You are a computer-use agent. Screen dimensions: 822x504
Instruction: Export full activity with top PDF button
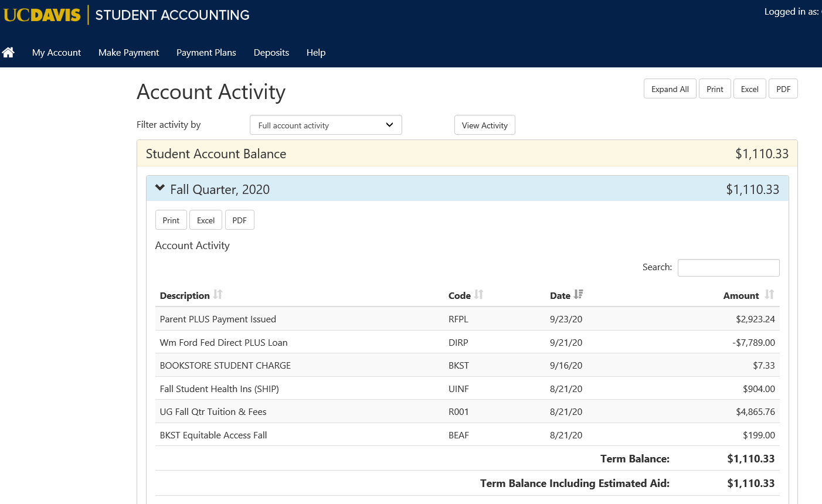coord(783,89)
